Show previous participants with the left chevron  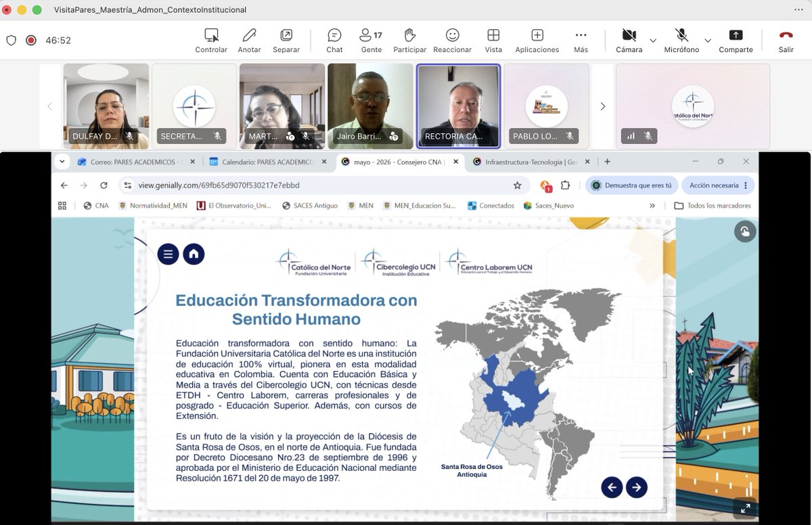[49, 106]
